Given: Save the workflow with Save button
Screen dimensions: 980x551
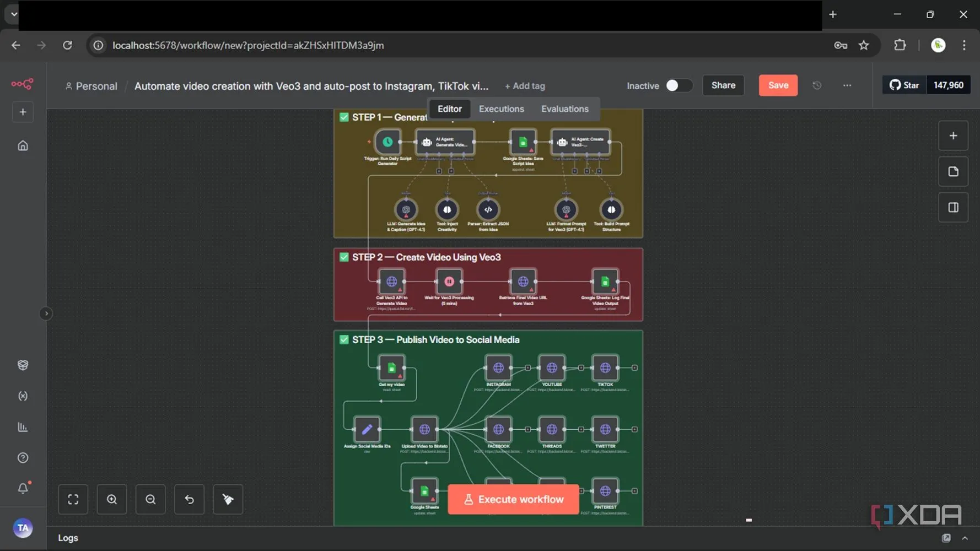Looking at the screenshot, I should point(778,85).
